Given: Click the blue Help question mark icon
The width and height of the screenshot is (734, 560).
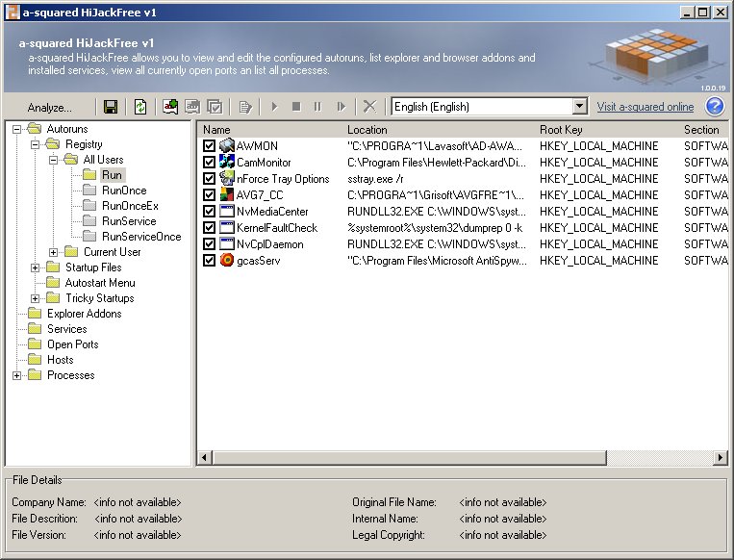Looking at the screenshot, I should coord(715,107).
